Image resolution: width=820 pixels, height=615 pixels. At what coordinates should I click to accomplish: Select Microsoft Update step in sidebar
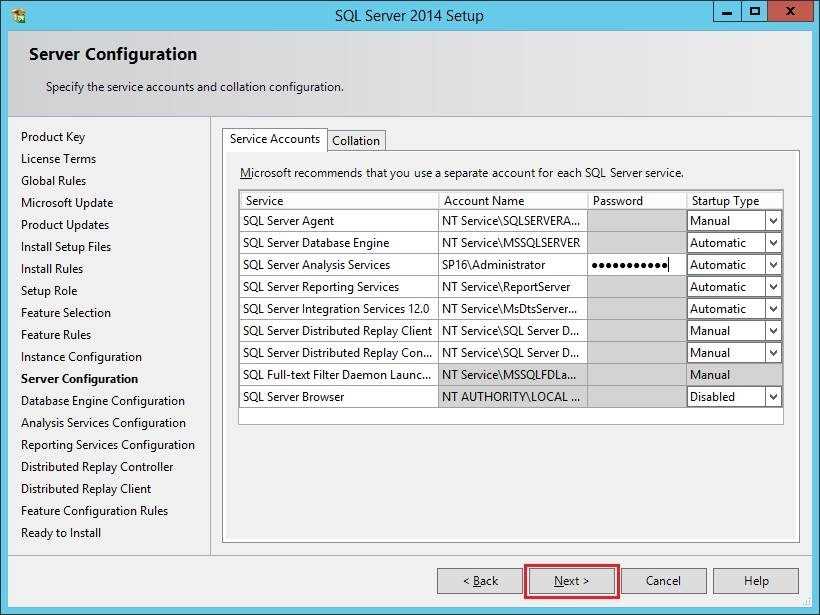pos(67,203)
